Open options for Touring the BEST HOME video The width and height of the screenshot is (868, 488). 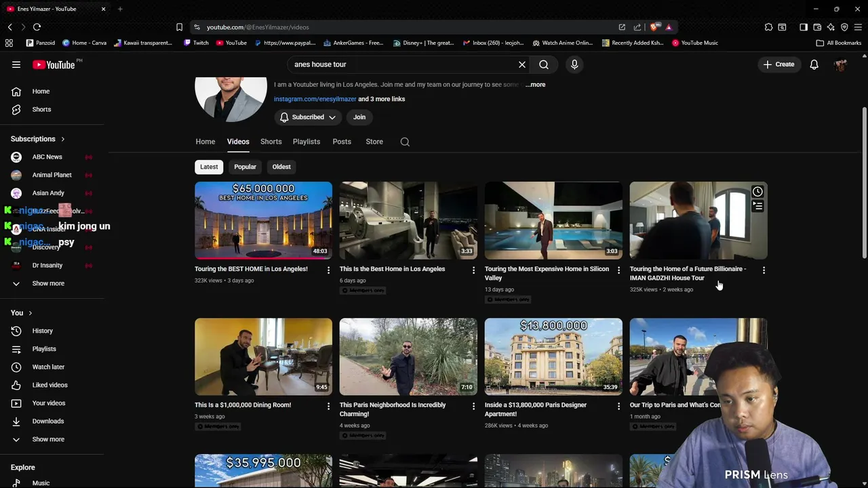point(328,270)
